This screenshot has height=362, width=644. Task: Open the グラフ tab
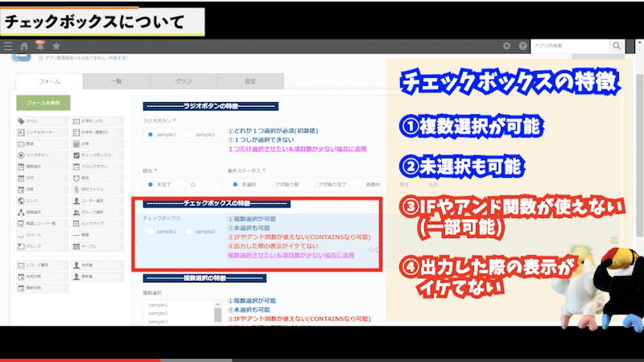coord(183,81)
